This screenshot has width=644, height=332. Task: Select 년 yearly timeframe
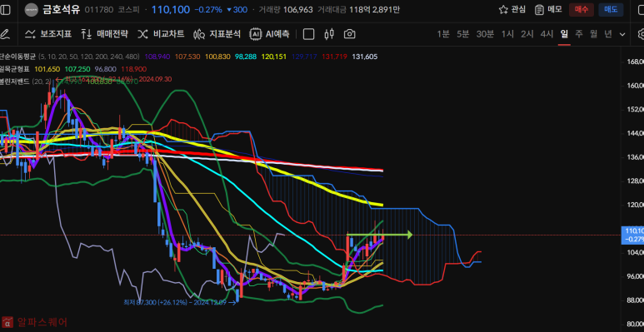[x=608, y=34]
